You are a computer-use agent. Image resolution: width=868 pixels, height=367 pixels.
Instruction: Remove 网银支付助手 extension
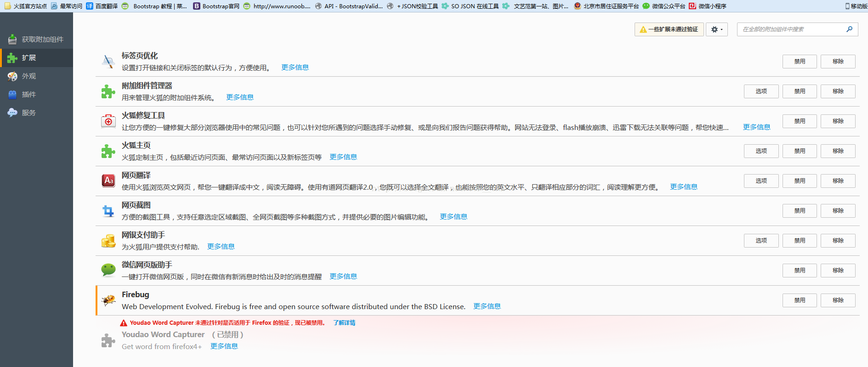(x=838, y=241)
